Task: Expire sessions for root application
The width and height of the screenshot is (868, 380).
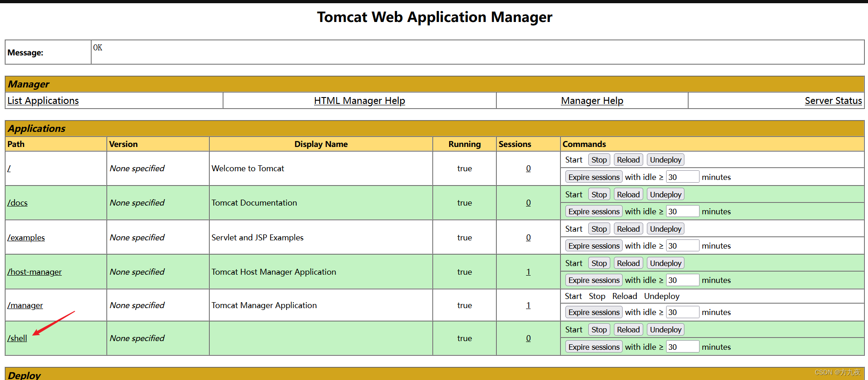Action: point(594,177)
